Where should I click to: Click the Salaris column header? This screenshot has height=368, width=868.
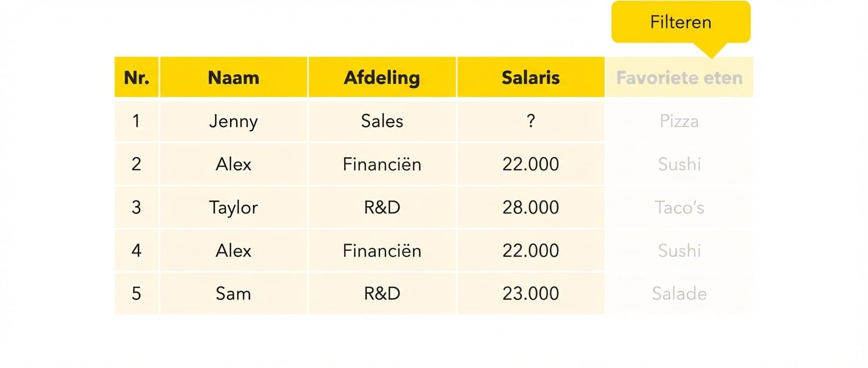530,78
